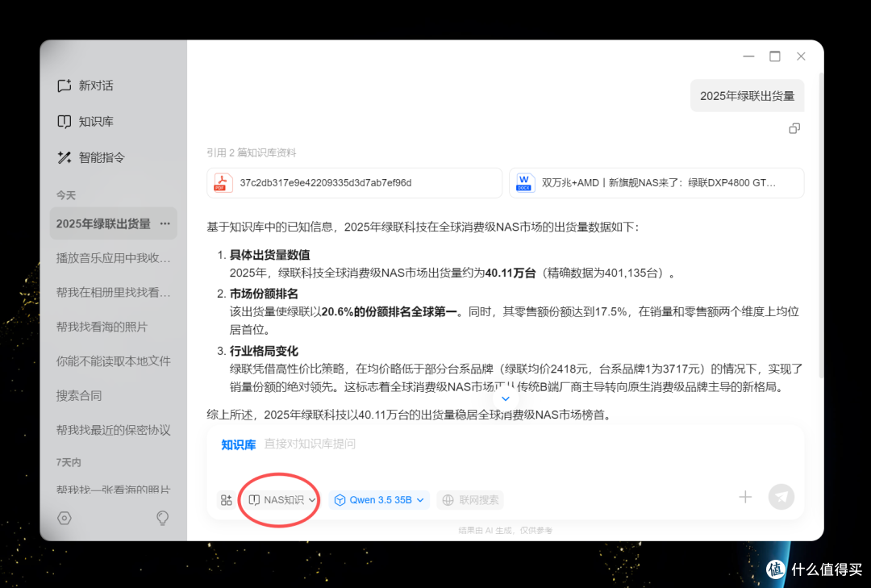Click the 引用 2 篇知识库资料 label

point(252,152)
